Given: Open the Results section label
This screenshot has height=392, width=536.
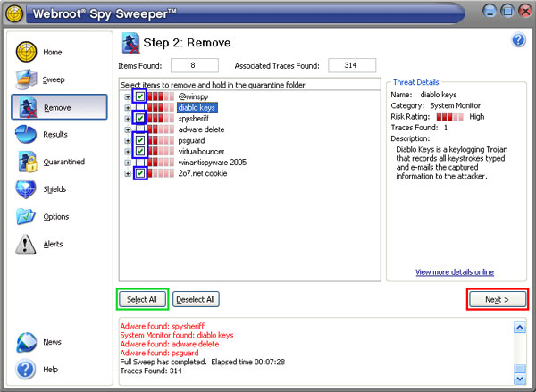Looking at the screenshot, I should tap(55, 134).
